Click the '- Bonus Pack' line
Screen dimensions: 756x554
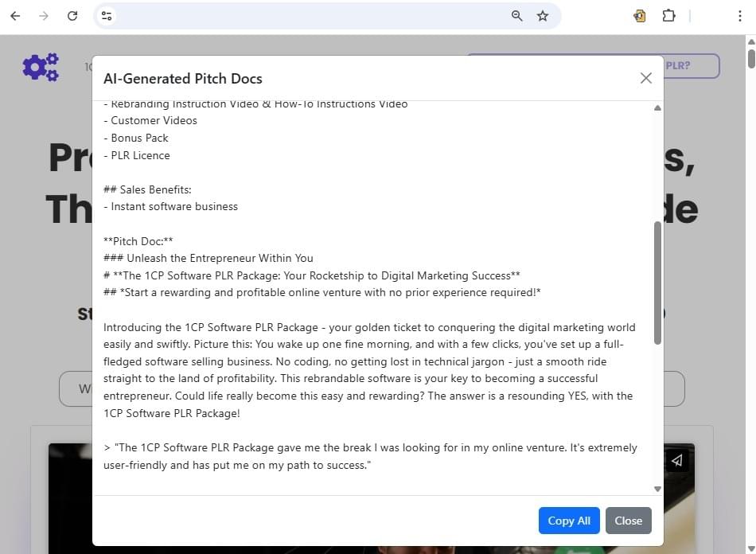click(x=136, y=138)
